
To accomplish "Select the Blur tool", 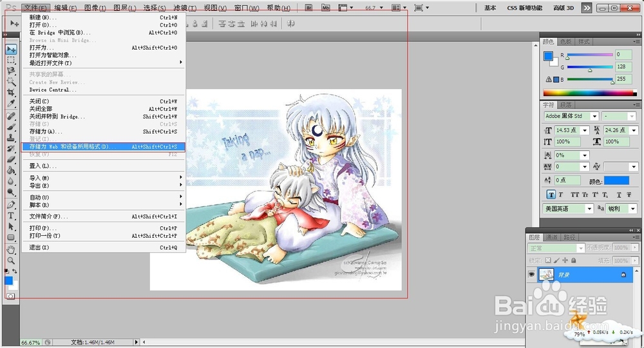I will point(11,181).
